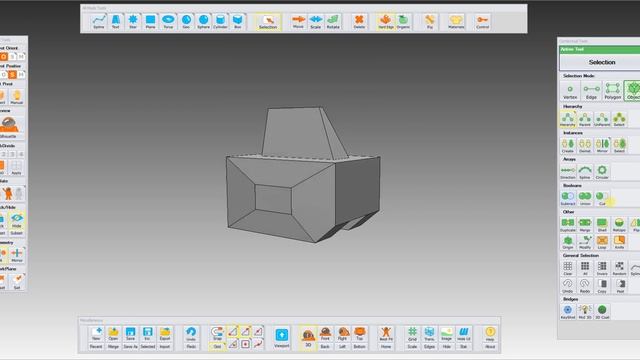The width and height of the screenshot is (640, 360).
Task: Click Invert under General Selection
Action: click(602, 269)
